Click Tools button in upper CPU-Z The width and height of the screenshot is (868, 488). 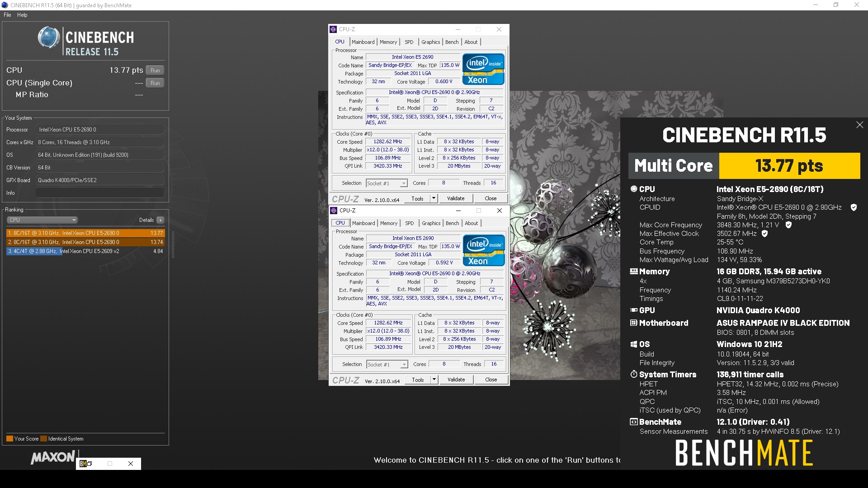(x=417, y=198)
